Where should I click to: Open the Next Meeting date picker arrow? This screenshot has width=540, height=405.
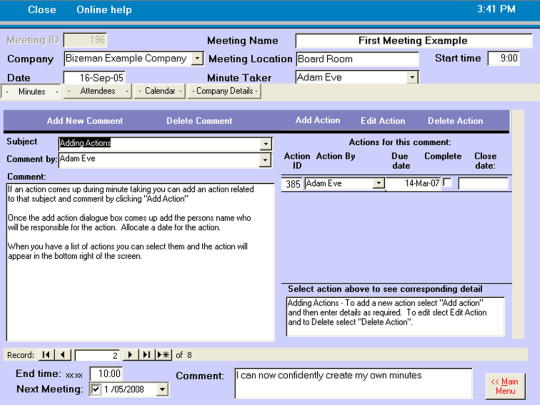[x=162, y=390]
